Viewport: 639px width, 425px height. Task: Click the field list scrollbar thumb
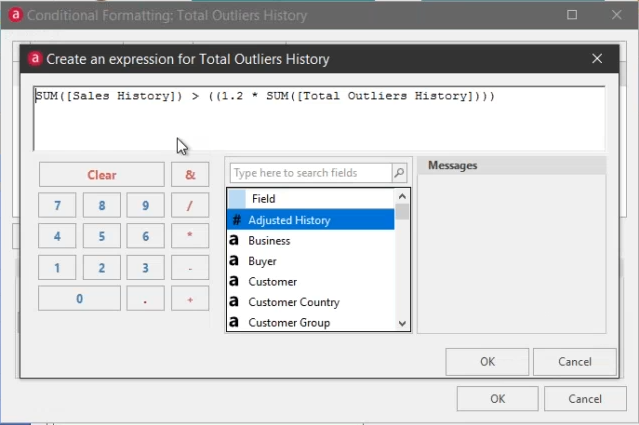[402, 212]
